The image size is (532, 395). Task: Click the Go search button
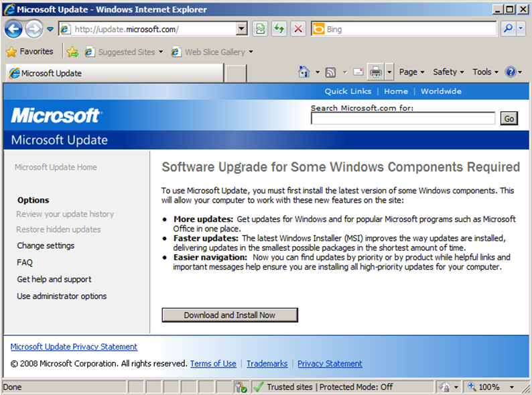509,119
